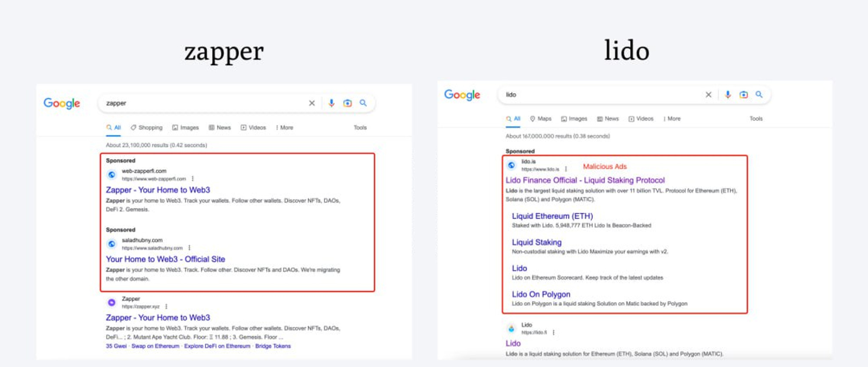Open Tools in the zapper results page
The width and height of the screenshot is (868, 367).
point(360,128)
